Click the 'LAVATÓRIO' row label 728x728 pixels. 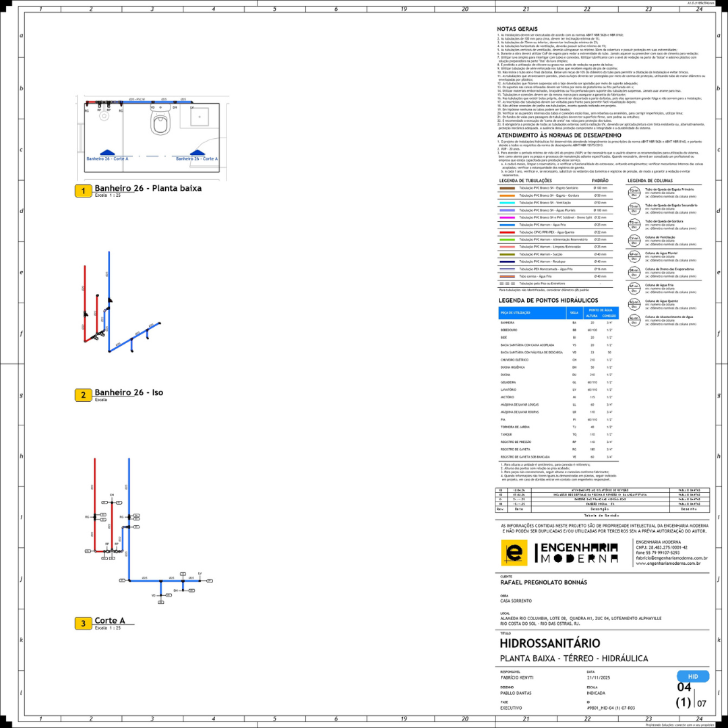tap(508, 390)
